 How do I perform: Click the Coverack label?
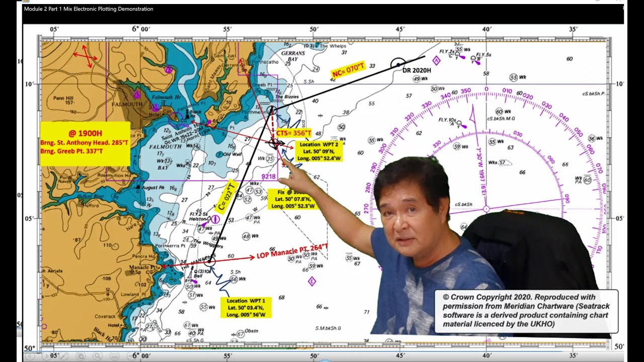[106, 316]
